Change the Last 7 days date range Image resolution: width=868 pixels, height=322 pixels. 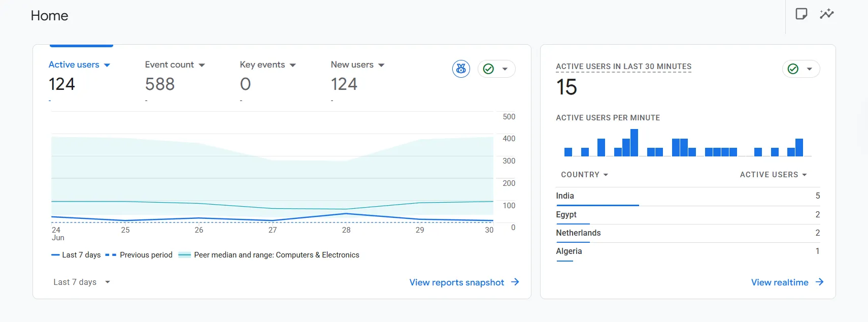[82, 282]
